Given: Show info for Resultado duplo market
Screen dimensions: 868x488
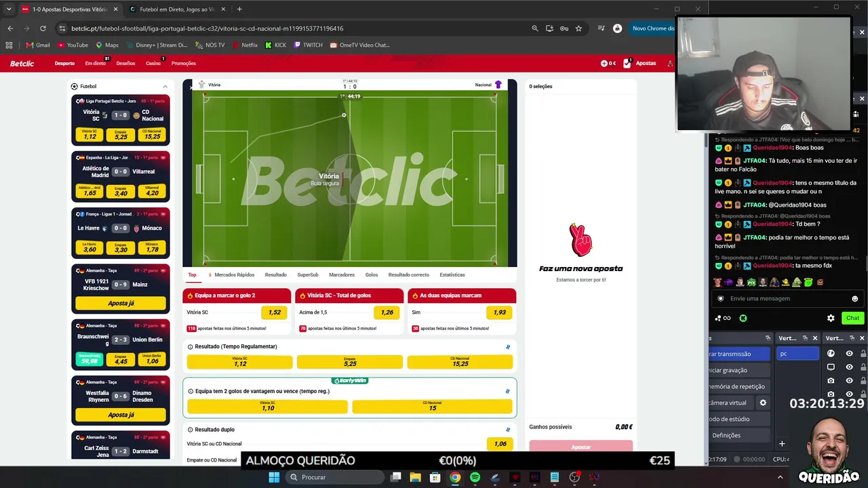Looking at the screenshot, I should [x=190, y=430].
